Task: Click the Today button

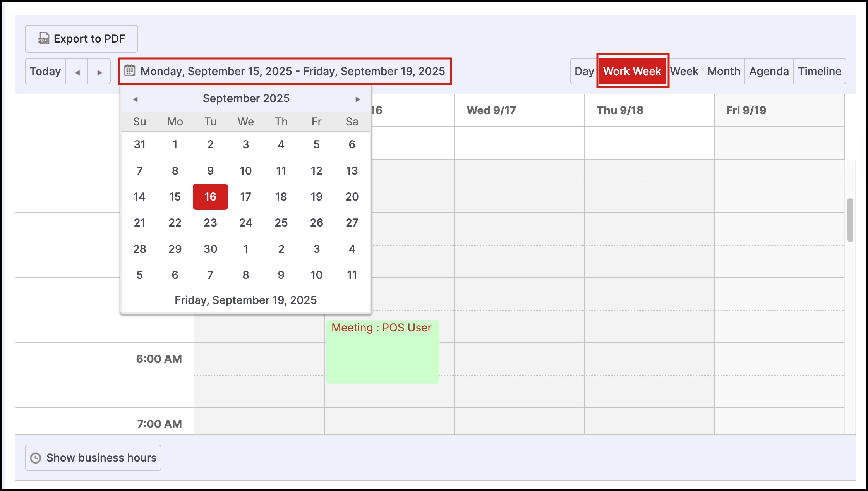Action: point(45,71)
